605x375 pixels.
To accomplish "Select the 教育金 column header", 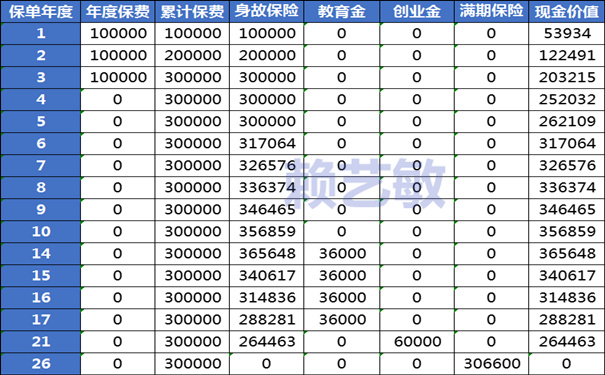I will coord(341,11).
